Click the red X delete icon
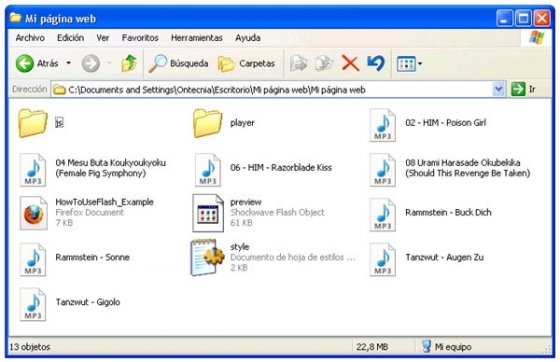560x362 pixels. (x=350, y=64)
